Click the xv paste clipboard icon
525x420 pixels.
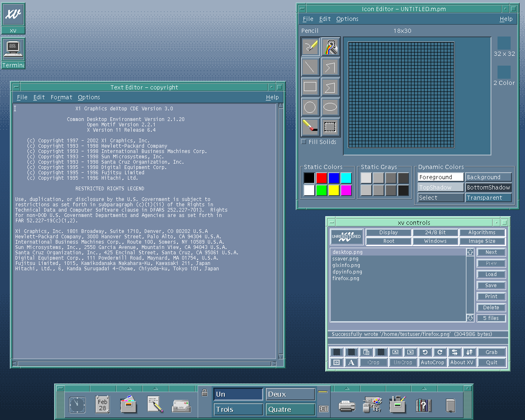[366, 352]
